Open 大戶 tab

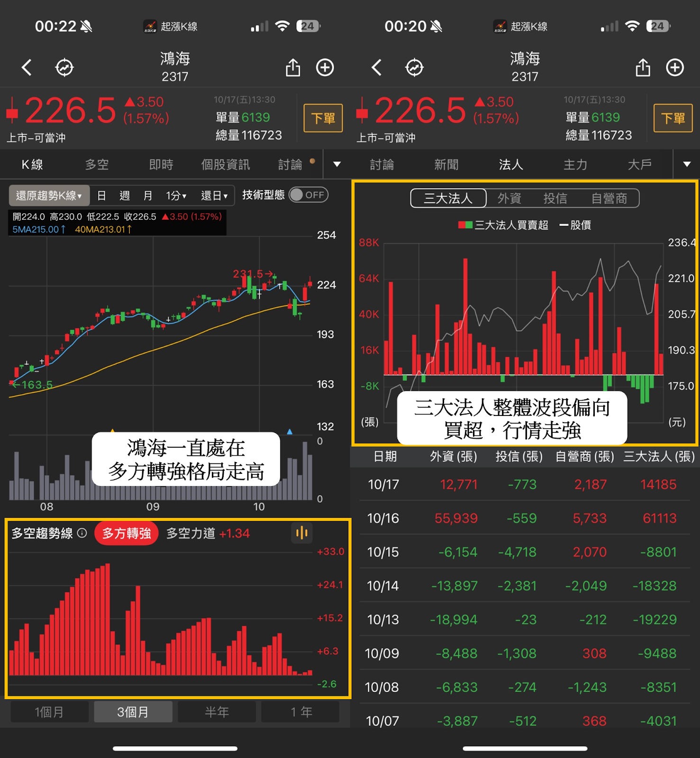click(x=640, y=164)
